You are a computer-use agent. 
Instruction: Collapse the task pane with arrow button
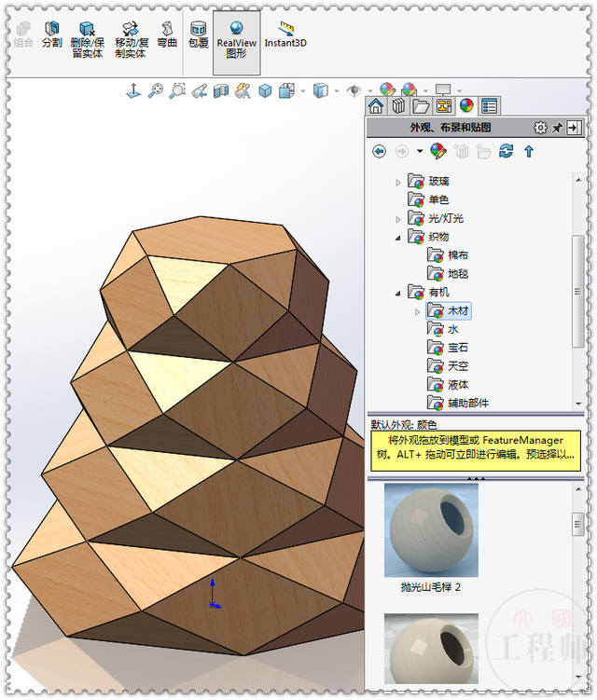point(574,128)
